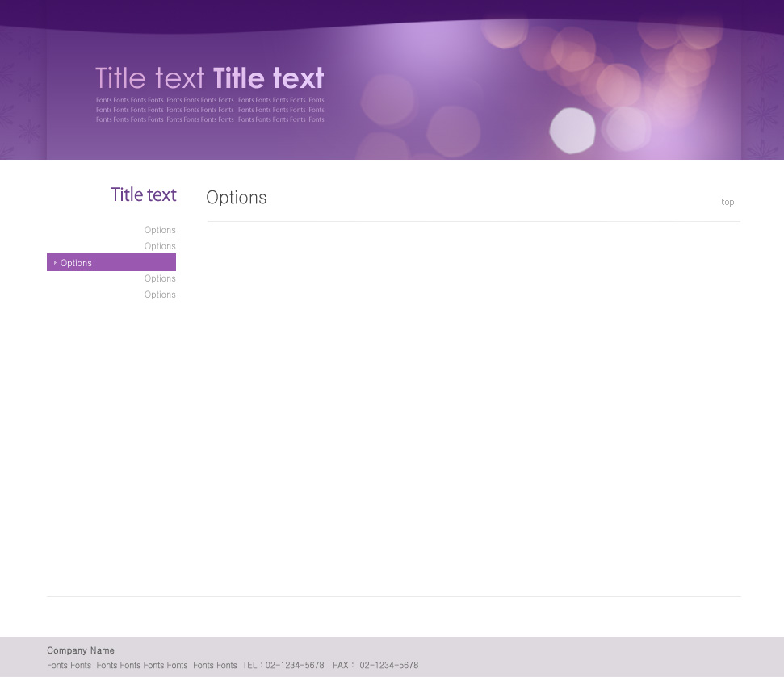
Task: Click the thin Title text in banner
Action: (x=150, y=78)
